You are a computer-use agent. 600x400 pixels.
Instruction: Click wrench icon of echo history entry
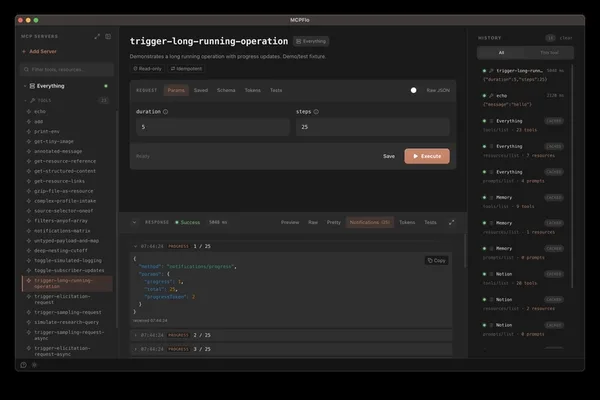pos(491,96)
